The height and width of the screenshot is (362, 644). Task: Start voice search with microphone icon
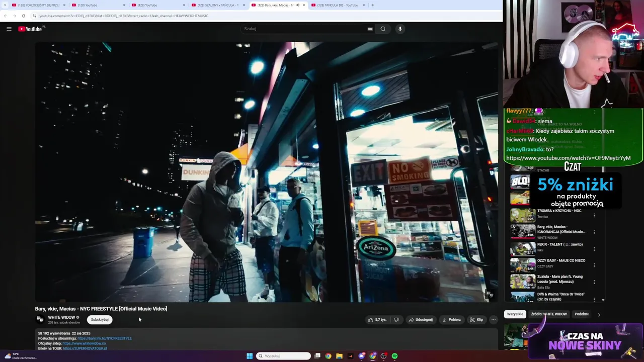pos(400,29)
